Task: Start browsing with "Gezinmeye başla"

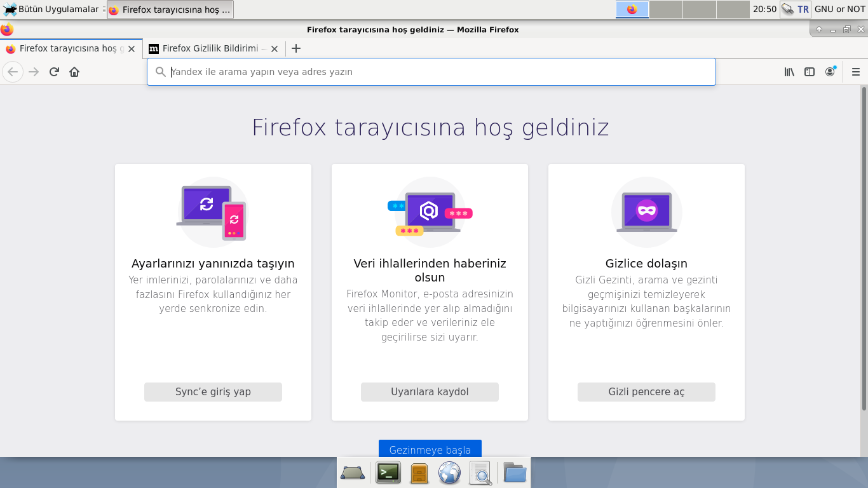Action: (430, 449)
